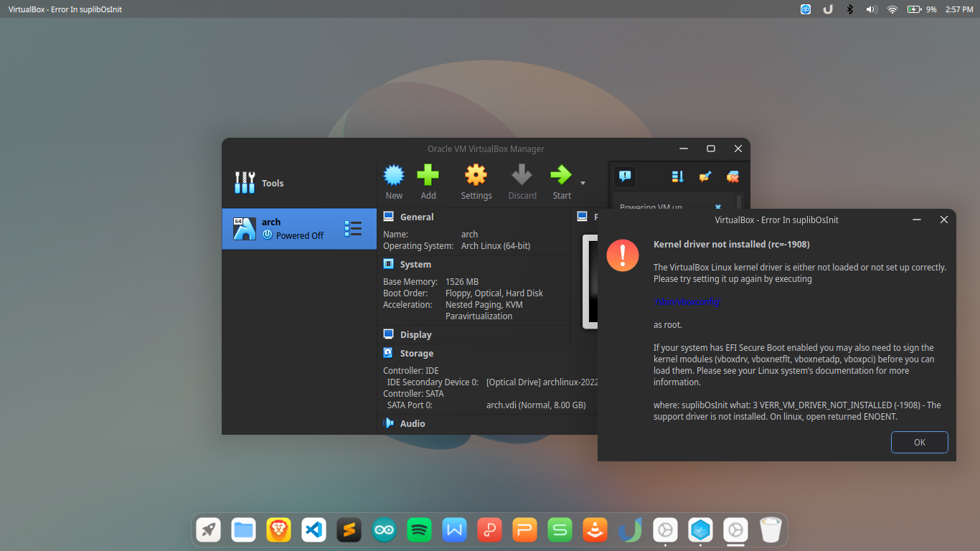This screenshot has height=551, width=980.
Task: Toggle keep finished progresses icon
Action: pos(705,176)
